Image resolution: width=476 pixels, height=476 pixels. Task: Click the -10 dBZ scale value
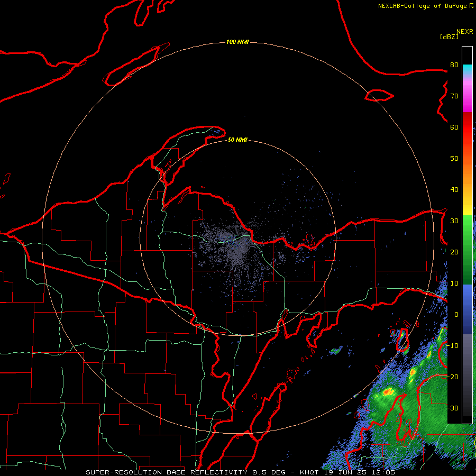click(452, 346)
